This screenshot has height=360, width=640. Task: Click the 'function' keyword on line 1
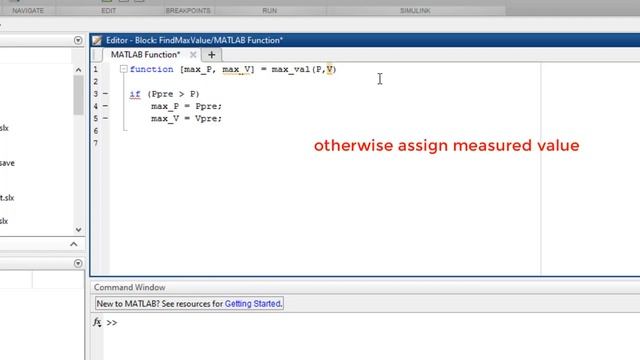(x=151, y=69)
